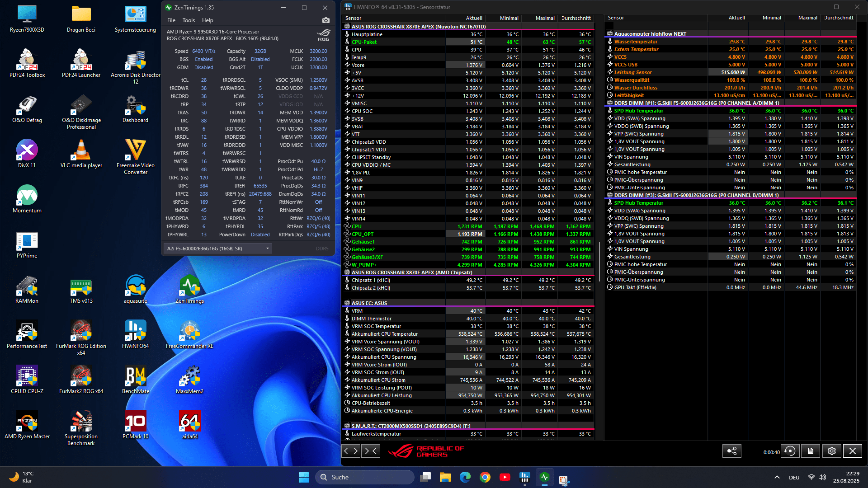Open ZenTimings Tools menu
This screenshot has height=488, width=868.
[x=189, y=20]
